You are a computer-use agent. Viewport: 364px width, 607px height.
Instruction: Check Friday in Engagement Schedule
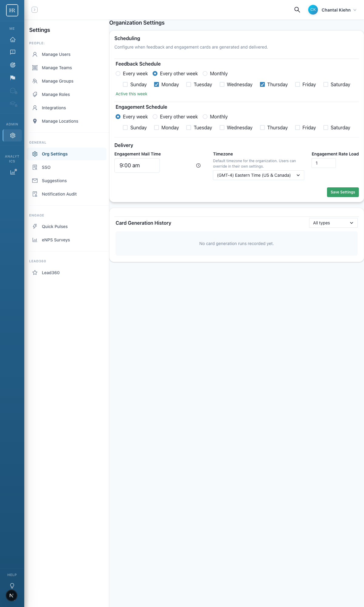298,128
